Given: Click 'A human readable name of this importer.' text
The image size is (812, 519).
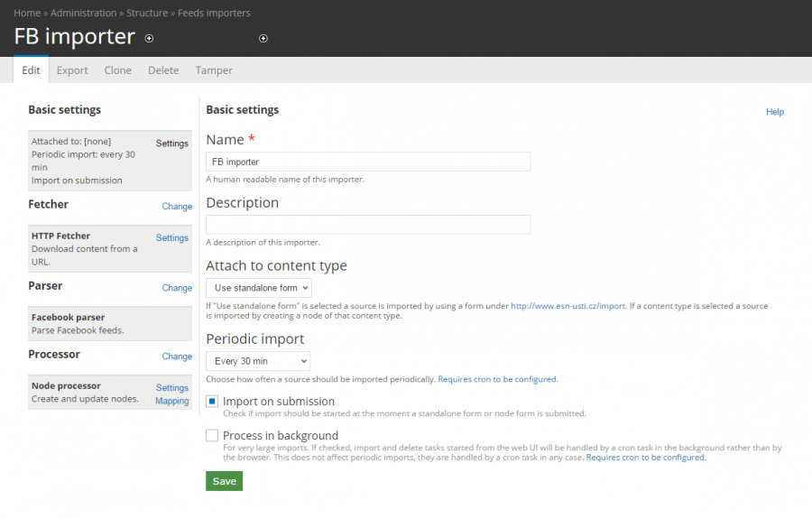Looking at the screenshot, I should coord(285,180).
